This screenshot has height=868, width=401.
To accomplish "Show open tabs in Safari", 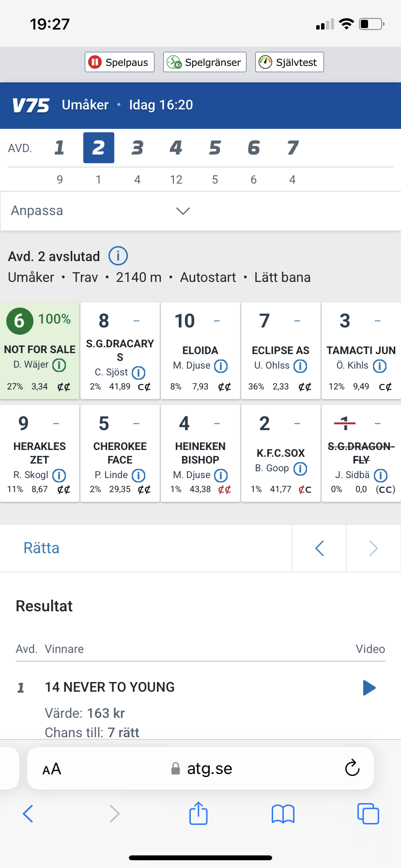I will 368,813.
